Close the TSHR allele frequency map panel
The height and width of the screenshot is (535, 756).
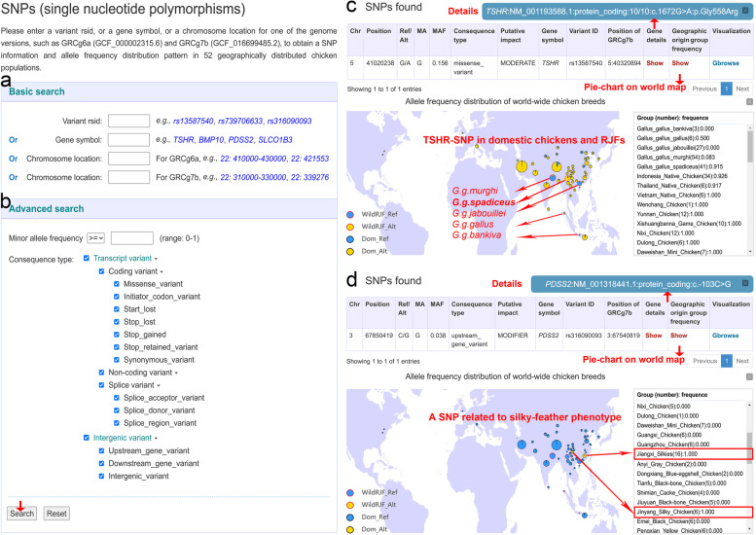[749, 102]
